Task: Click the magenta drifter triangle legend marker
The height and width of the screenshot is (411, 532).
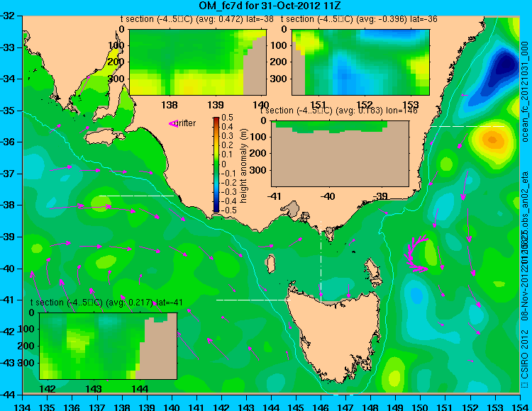Action: (x=173, y=124)
